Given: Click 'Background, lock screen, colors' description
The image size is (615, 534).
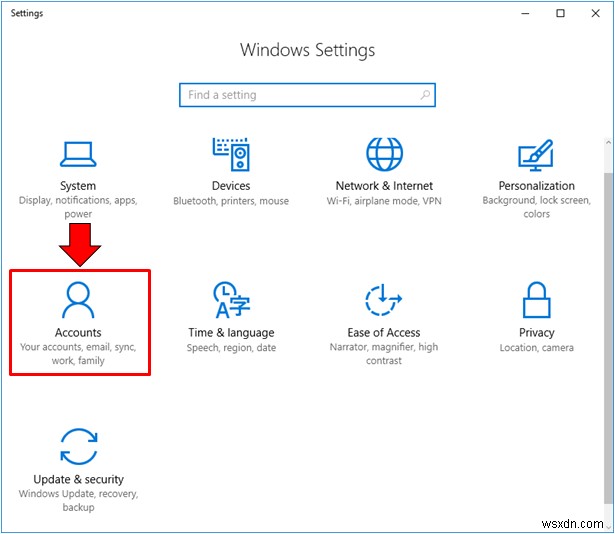Looking at the screenshot, I should point(536,207).
